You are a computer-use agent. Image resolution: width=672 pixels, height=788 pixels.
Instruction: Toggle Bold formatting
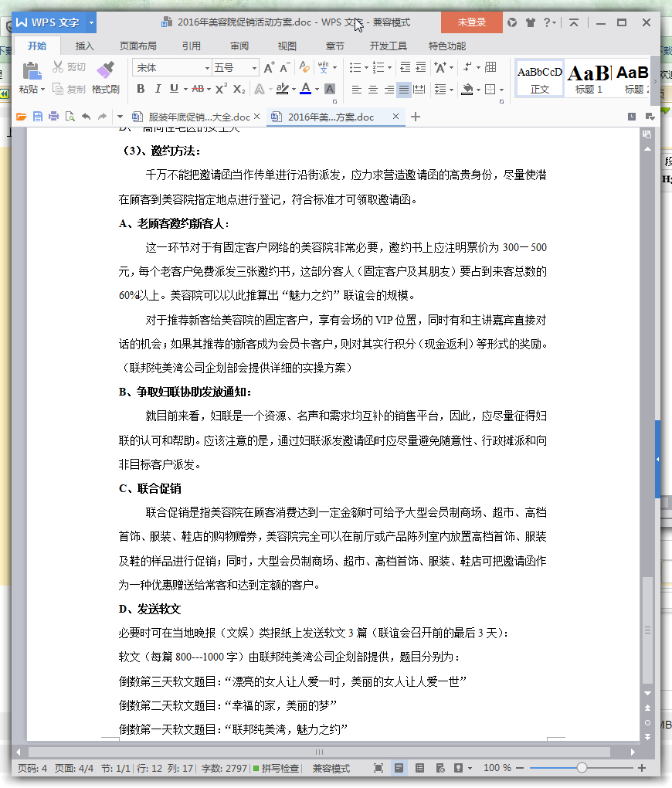coord(141,89)
